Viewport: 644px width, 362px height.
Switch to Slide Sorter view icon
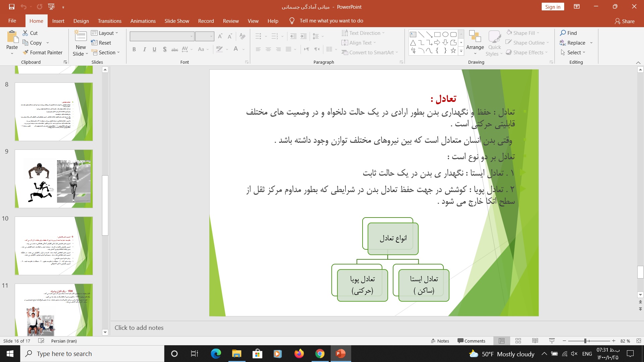pyautogui.click(x=518, y=341)
